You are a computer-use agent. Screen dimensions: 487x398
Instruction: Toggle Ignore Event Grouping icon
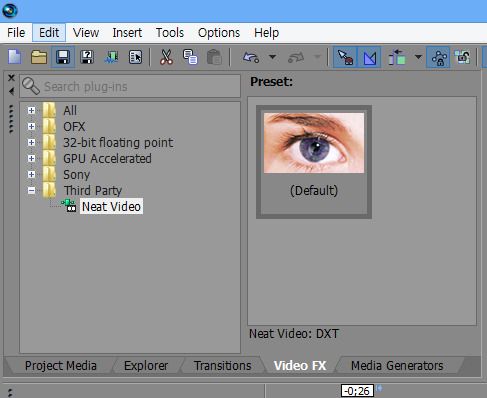coord(463,57)
